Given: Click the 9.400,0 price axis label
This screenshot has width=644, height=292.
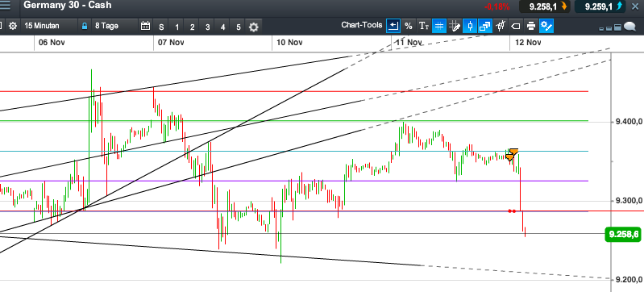Looking at the screenshot, I should [629, 122].
